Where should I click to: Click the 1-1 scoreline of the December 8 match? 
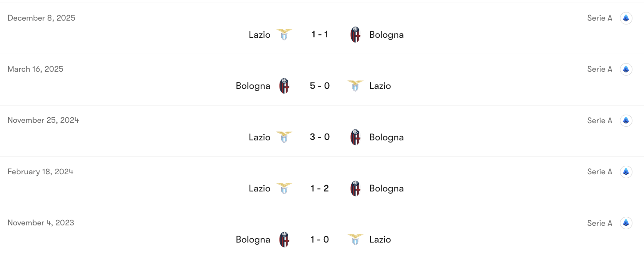pos(319,34)
